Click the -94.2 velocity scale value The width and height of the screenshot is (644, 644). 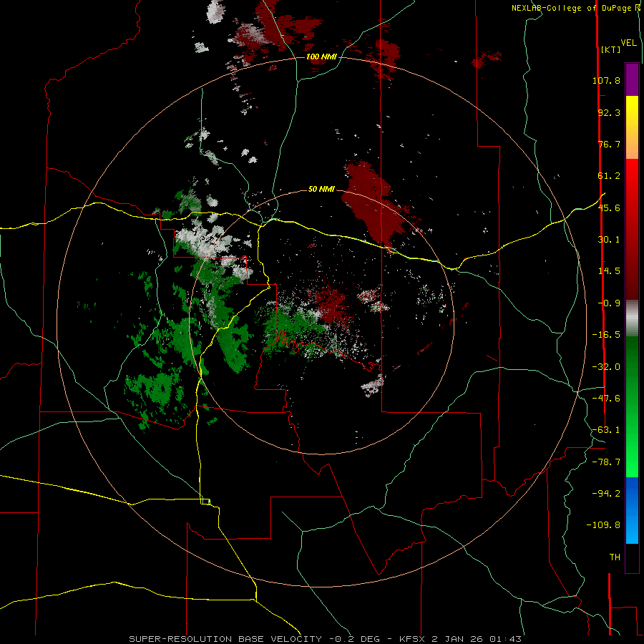pos(606,493)
